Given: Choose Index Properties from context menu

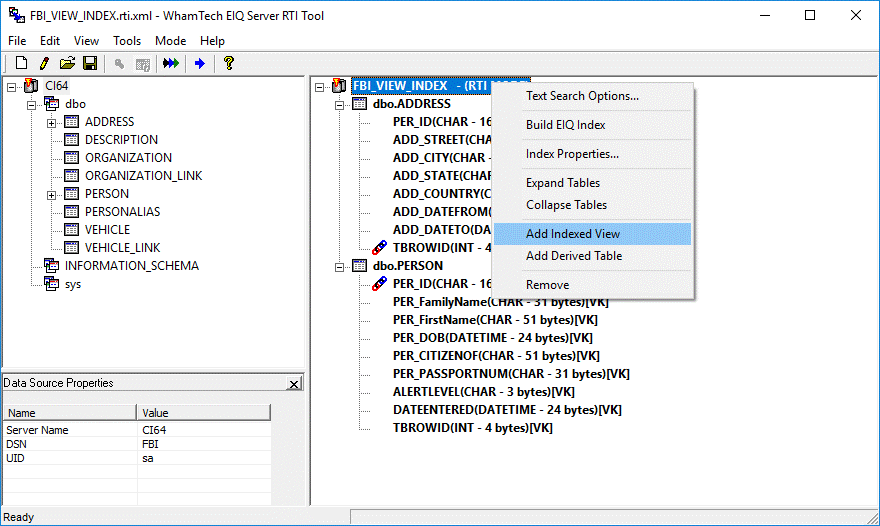Looking at the screenshot, I should point(592,154).
